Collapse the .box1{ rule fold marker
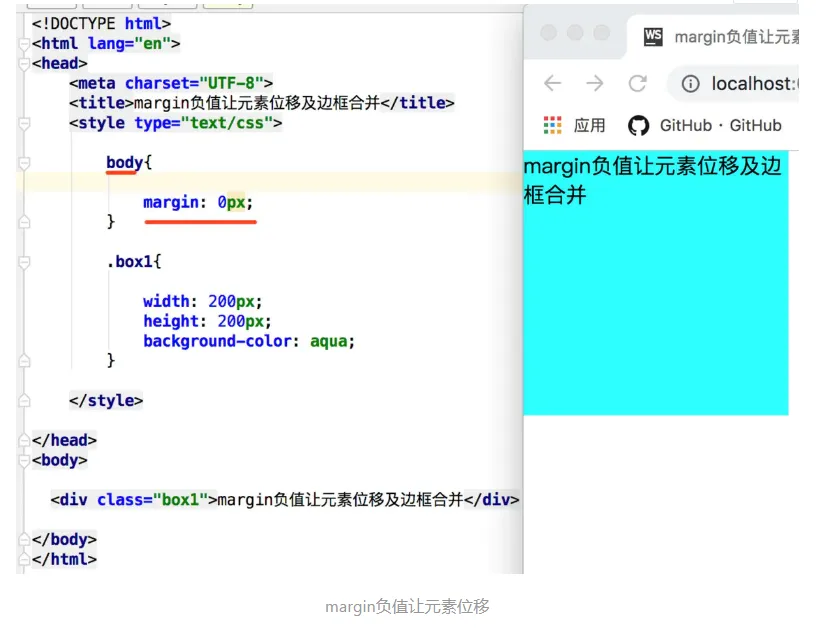816x629 pixels. pyautogui.click(x=24, y=262)
